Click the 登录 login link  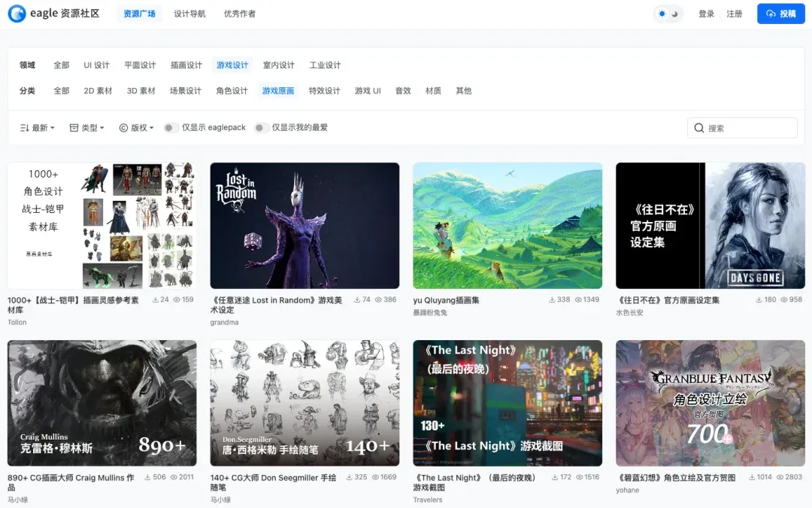point(706,14)
